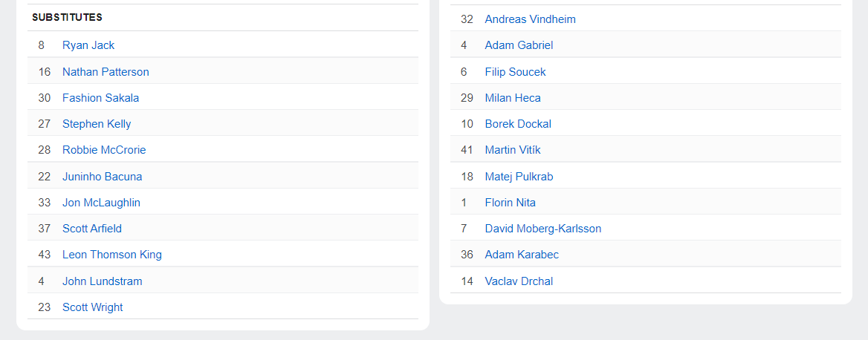
Task: Click Martin Vitík's name
Action: [x=513, y=150]
